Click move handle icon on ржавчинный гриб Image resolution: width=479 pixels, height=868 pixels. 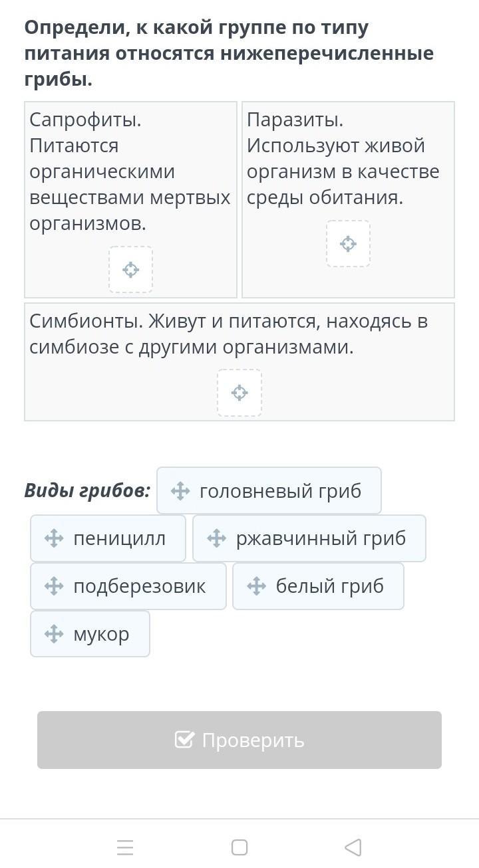[x=217, y=538]
